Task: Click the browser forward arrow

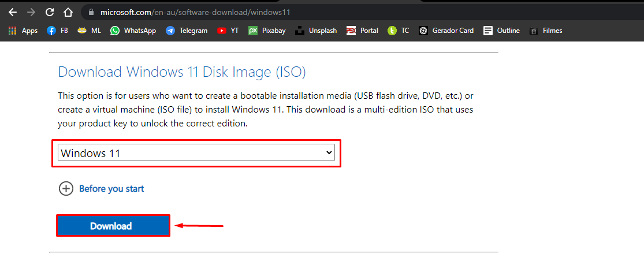Action: [31, 12]
